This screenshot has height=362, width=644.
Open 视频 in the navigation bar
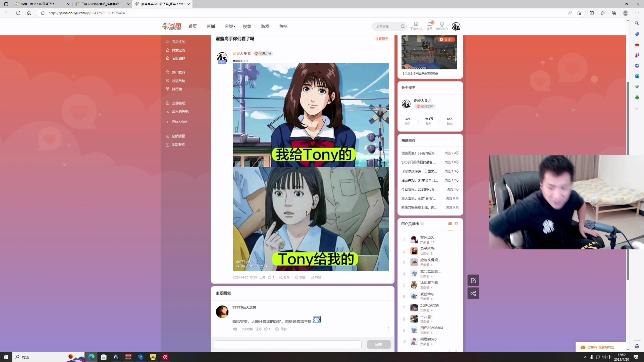(247, 26)
